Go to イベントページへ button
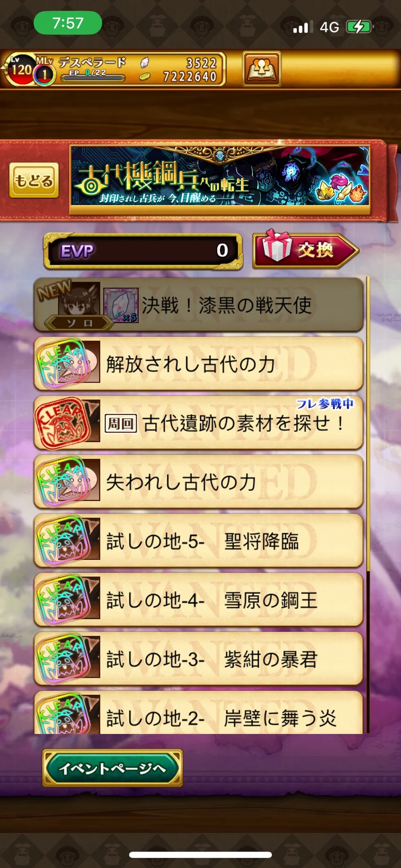Screen dimensions: 401x868 tap(112, 768)
